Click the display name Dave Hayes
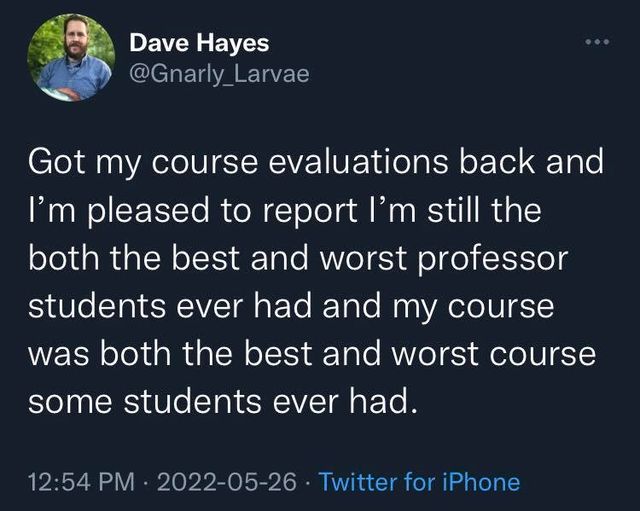Viewport: 640px width, 511px height. (x=199, y=43)
